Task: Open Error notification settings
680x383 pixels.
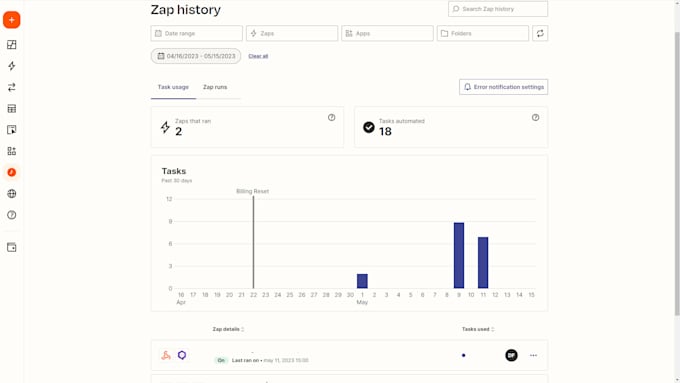Action: coord(503,87)
